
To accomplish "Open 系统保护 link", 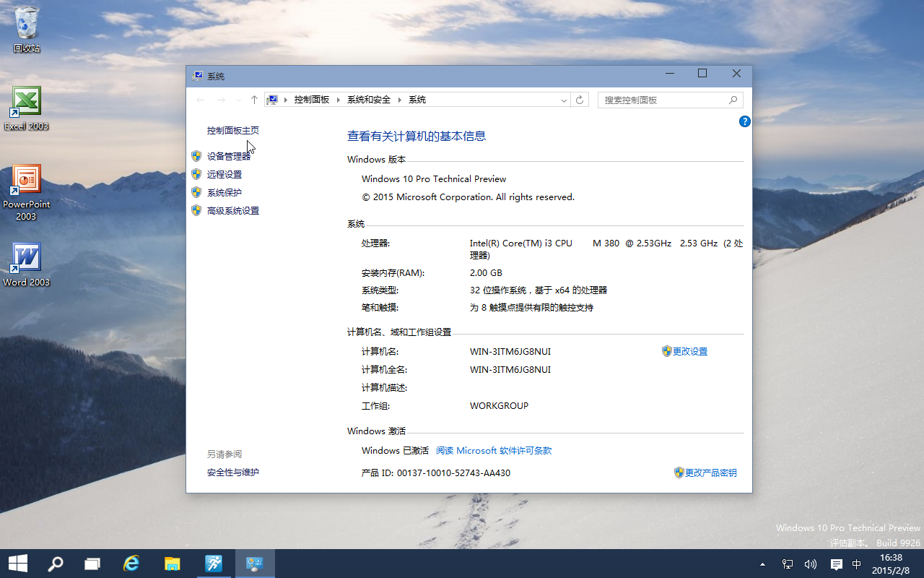I will 225,192.
